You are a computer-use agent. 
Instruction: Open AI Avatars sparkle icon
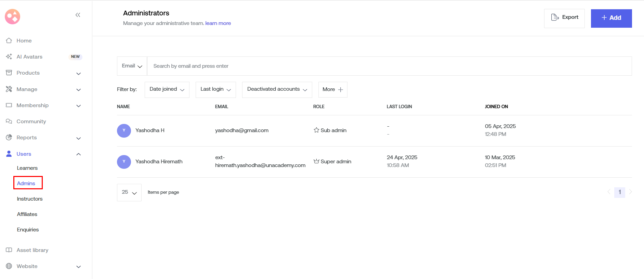point(9,56)
